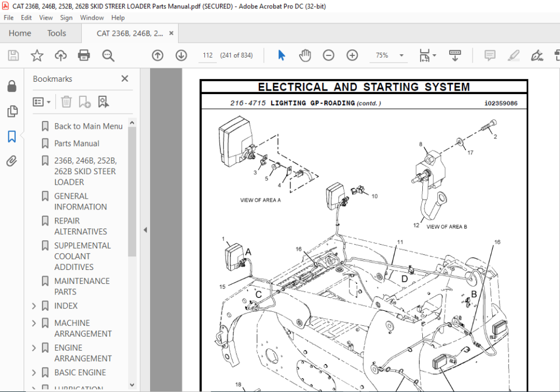560x392 pixels.
Task: Activate the Hand pan tool
Action: pyautogui.click(x=305, y=55)
